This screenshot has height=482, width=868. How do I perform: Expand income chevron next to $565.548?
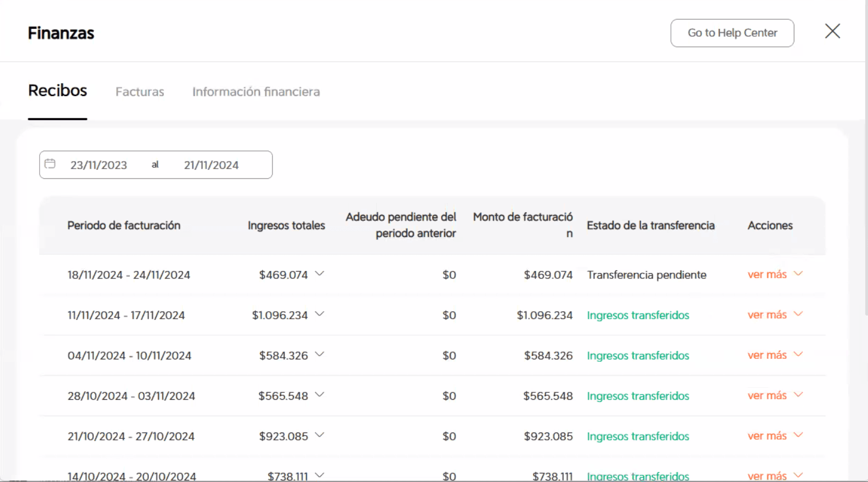(x=320, y=395)
